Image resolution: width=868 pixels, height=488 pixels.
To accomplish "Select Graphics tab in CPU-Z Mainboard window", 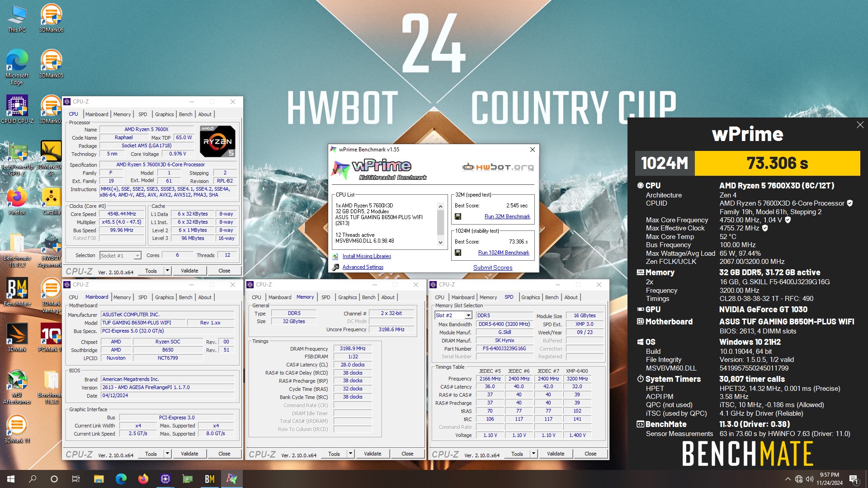I will tap(164, 297).
